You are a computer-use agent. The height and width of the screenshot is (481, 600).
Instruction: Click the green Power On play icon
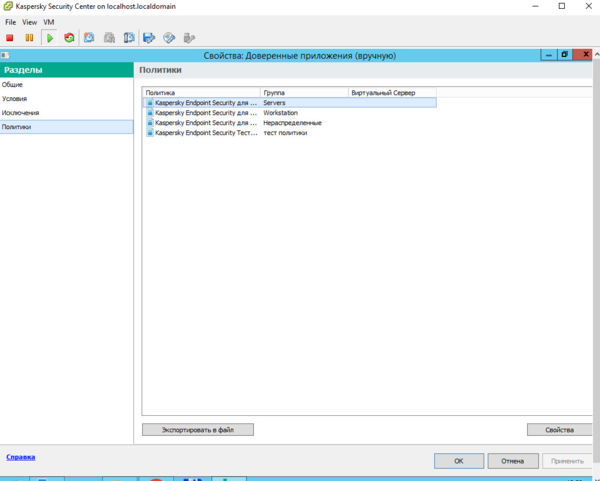[50, 38]
